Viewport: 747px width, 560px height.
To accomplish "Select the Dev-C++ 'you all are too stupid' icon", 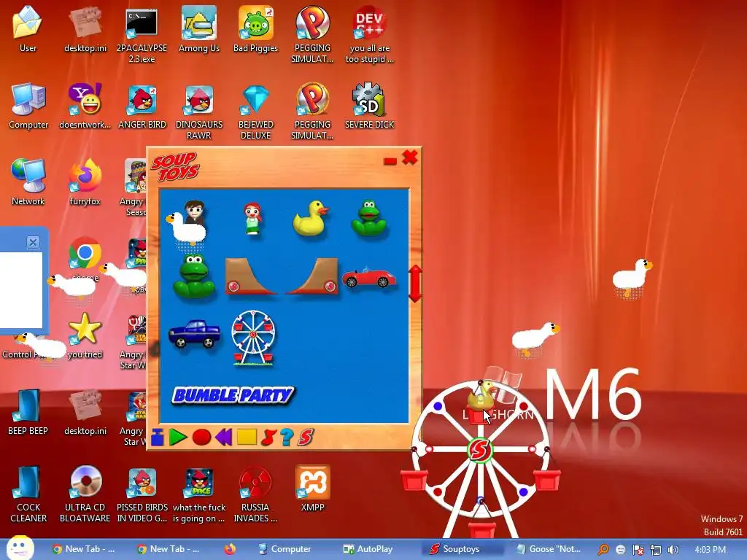I will point(369,34).
